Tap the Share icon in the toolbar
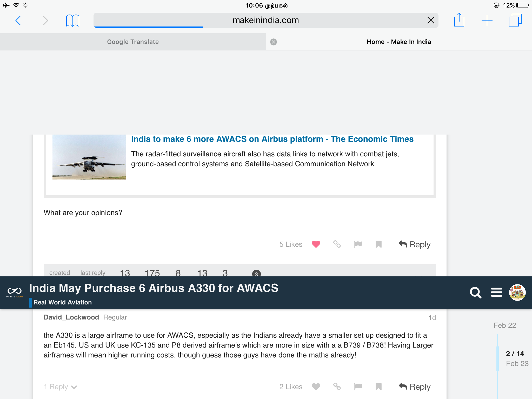Viewport: 532px width, 399px height. pyautogui.click(x=459, y=20)
